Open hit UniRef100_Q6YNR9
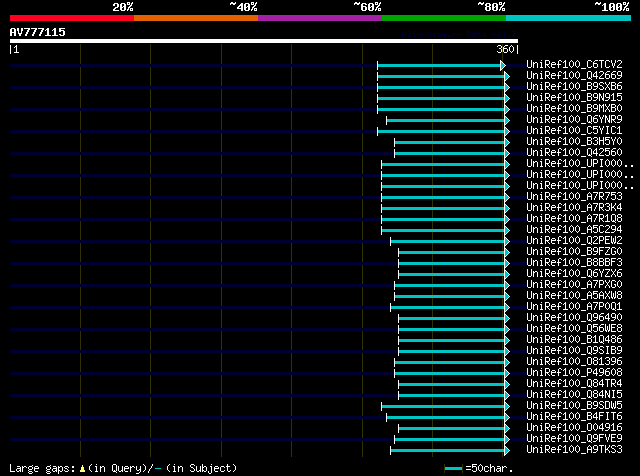This screenshot has height=476, width=640. coord(574,120)
